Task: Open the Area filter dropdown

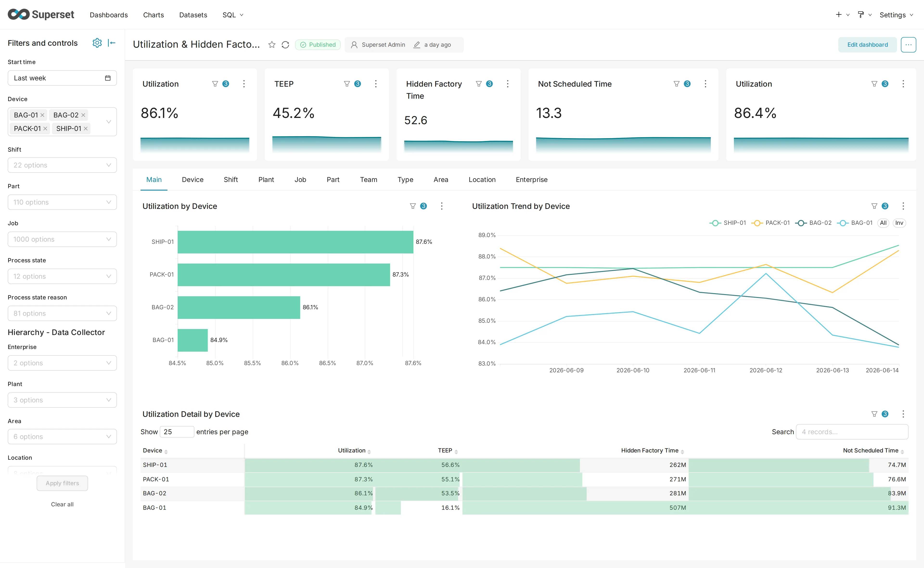Action: click(62, 437)
